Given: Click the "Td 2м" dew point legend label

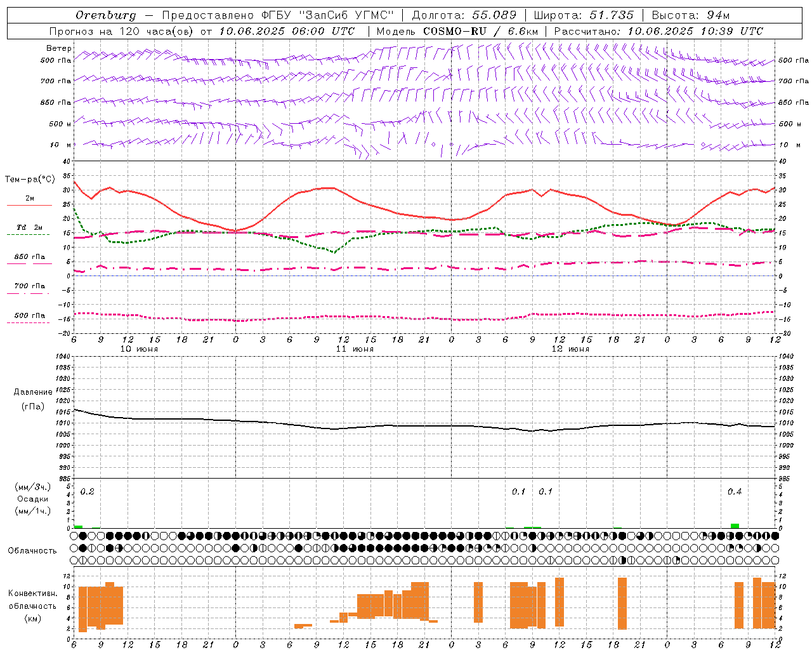Looking at the screenshot, I should pyautogui.click(x=30, y=227).
